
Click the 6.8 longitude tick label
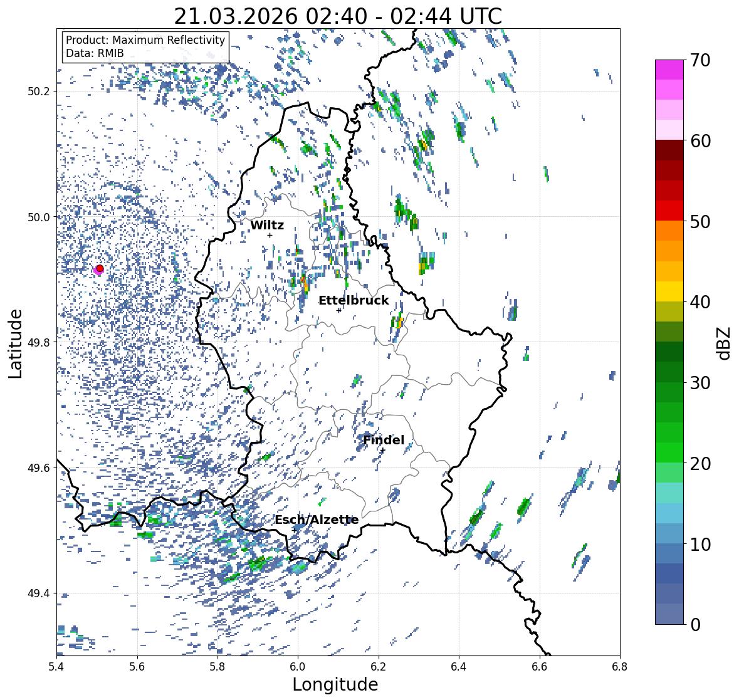click(x=620, y=667)
